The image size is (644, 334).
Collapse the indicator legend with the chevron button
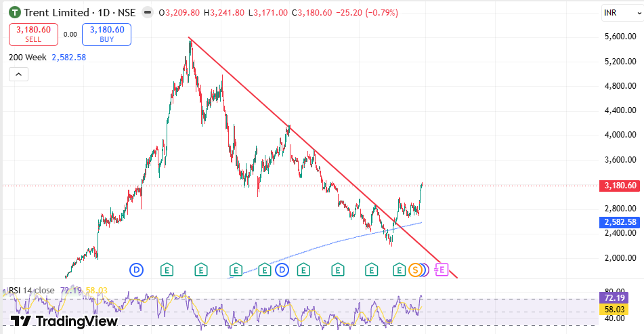coord(18,75)
